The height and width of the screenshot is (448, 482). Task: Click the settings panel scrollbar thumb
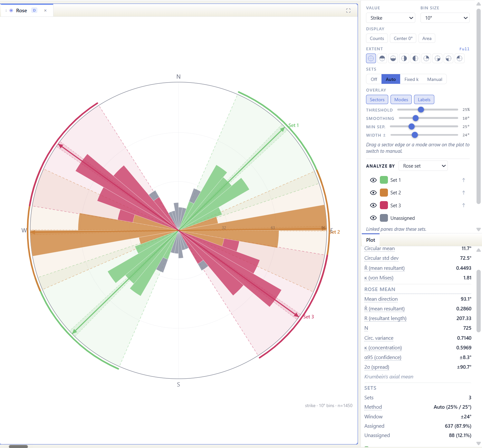(478, 106)
